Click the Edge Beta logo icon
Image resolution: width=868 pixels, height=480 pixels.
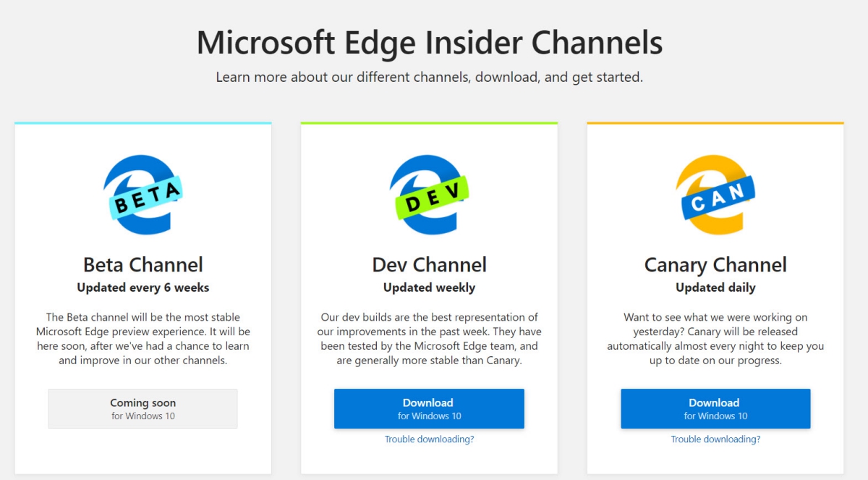(142, 194)
